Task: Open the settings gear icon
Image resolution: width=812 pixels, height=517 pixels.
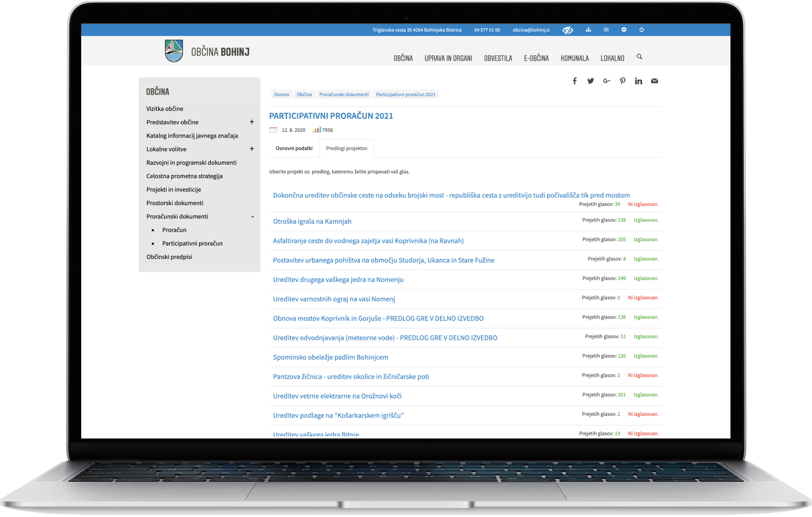Action: point(624,30)
